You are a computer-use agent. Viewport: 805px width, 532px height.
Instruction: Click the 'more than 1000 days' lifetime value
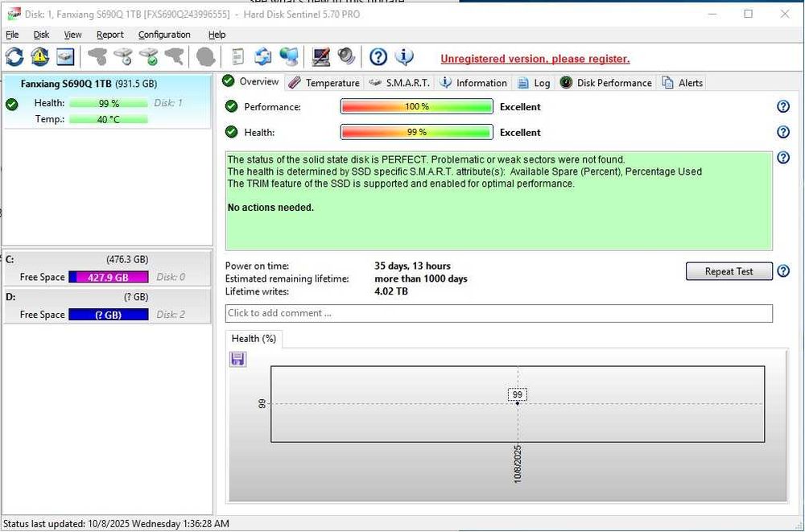[x=420, y=278]
